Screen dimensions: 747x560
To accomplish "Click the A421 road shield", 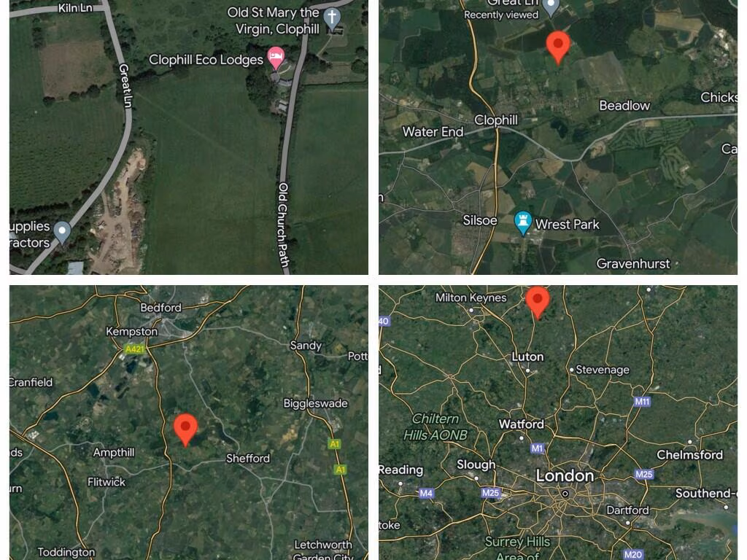I will pos(134,349).
